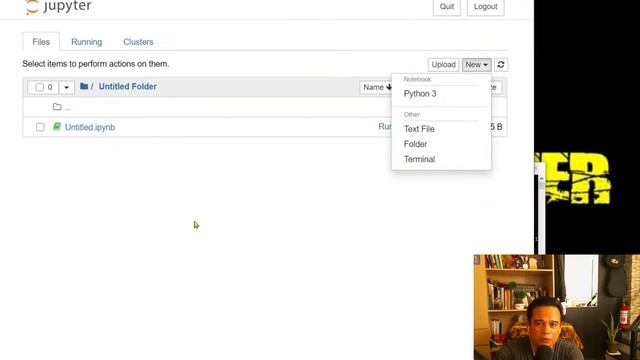Open the Untitled.ipynb notebook link
Viewport: 640px width, 360px height.
[90, 127]
